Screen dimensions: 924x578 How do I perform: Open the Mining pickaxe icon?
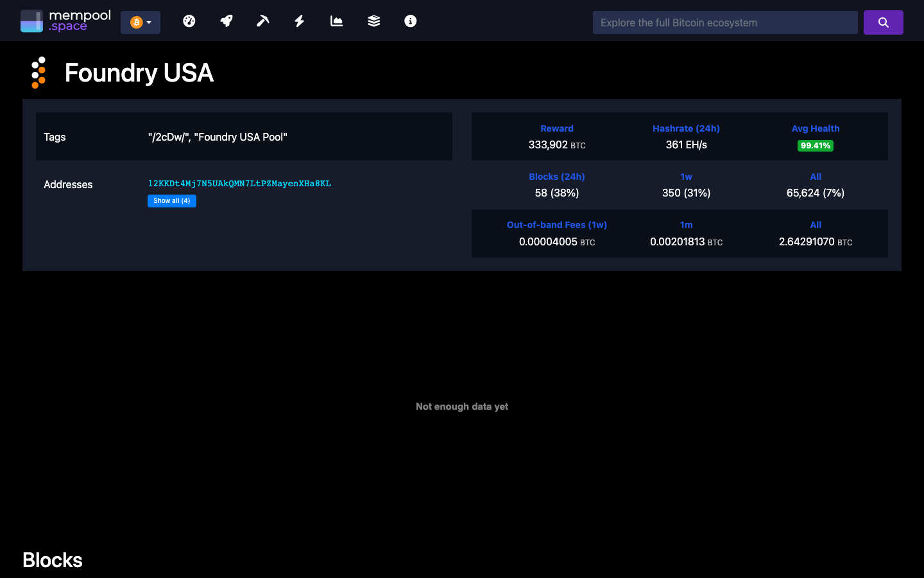click(x=263, y=21)
